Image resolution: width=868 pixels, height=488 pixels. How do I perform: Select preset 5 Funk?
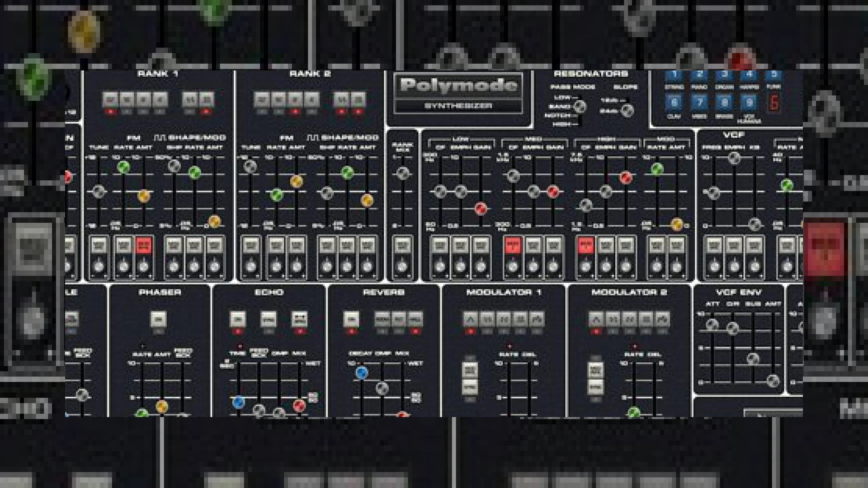pos(774,75)
